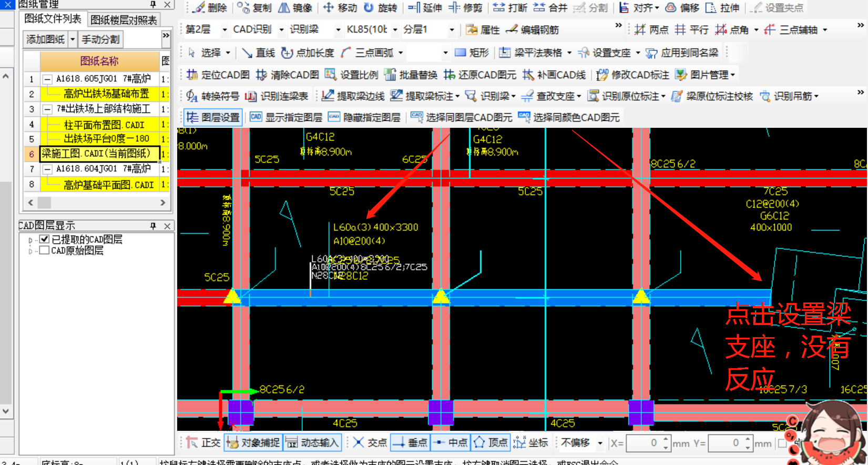Viewport: 868px width, 465px height.
Task: Click 梁原位标注校核 tool
Action: [712, 96]
